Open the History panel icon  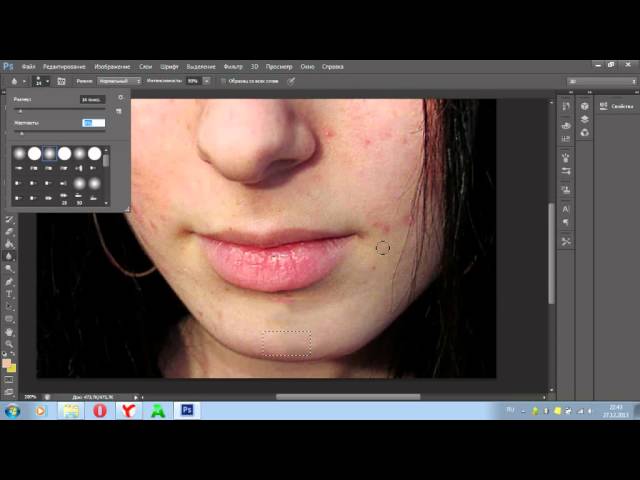click(566, 107)
